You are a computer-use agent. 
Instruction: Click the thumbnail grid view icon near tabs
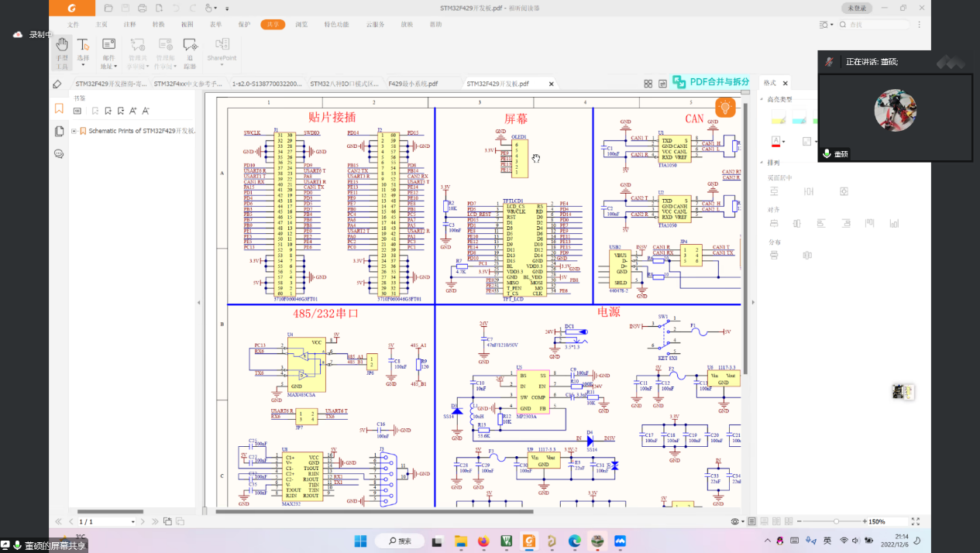(x=648, y=84)
